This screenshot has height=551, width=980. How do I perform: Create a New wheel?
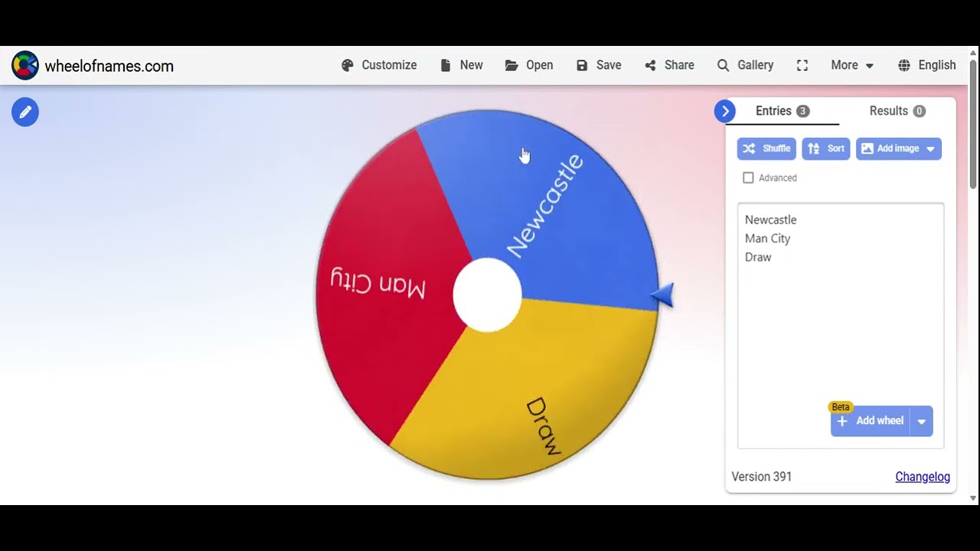[x=462, y=66]
